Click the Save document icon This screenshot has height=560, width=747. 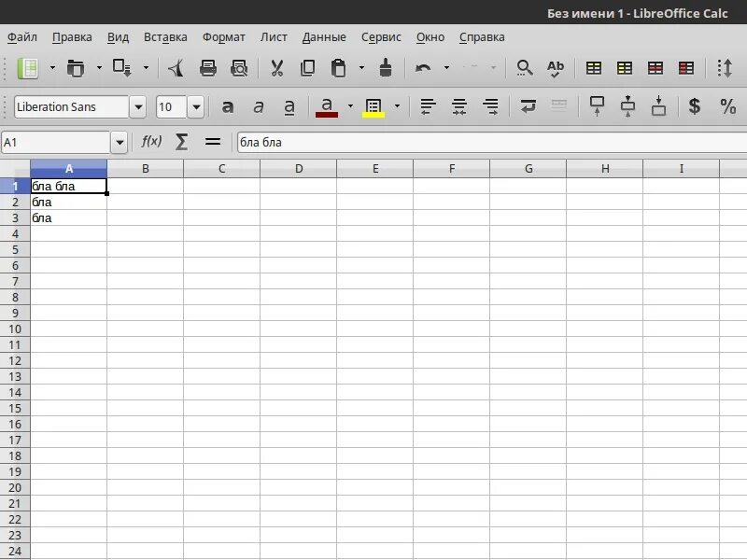click(x=121, y=68)
